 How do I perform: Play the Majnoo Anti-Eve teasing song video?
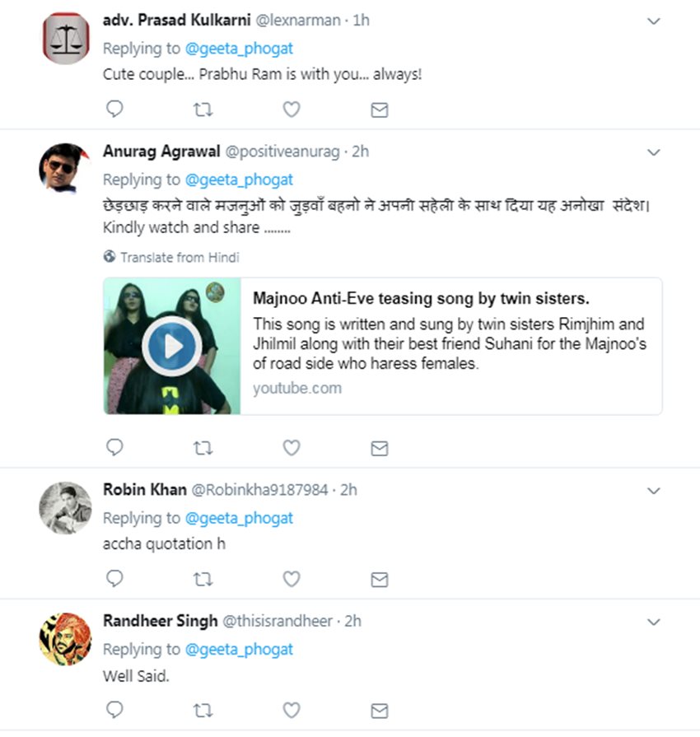click(x=171, y=346)
